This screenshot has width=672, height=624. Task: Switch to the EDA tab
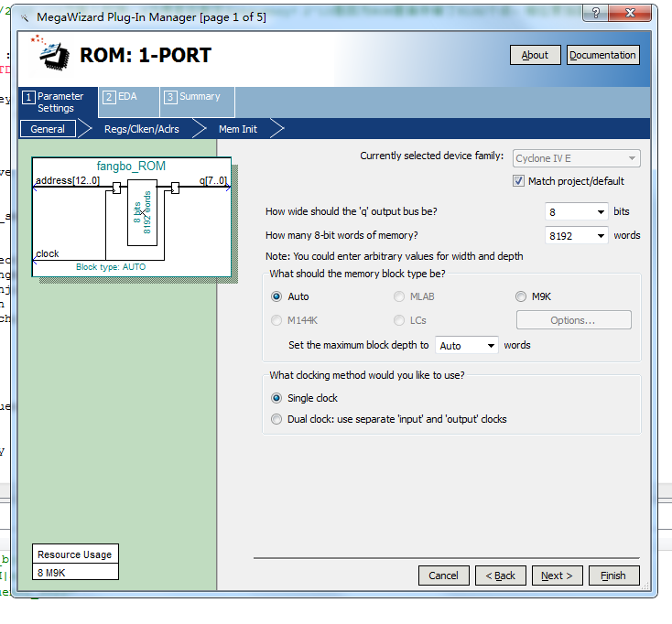(128, 102)
